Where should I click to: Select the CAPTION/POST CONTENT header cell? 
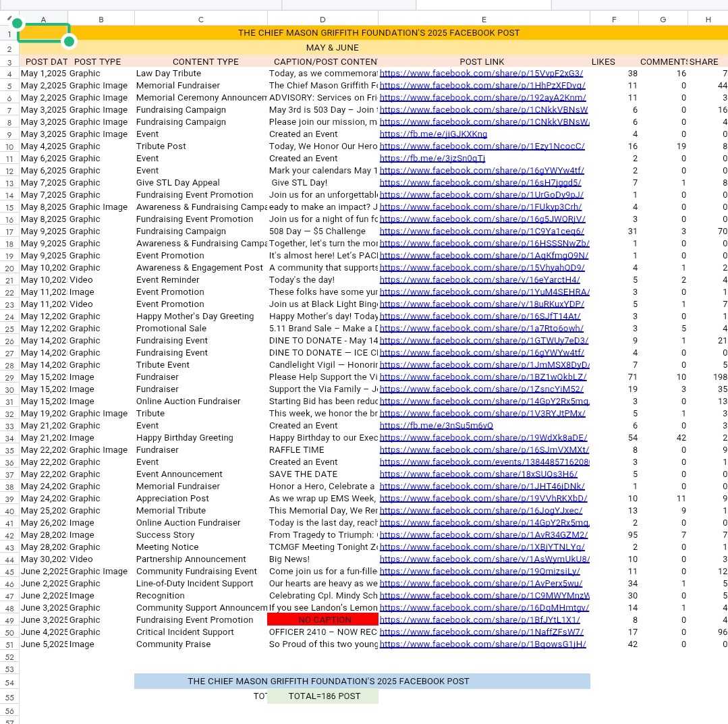(323, 62)
